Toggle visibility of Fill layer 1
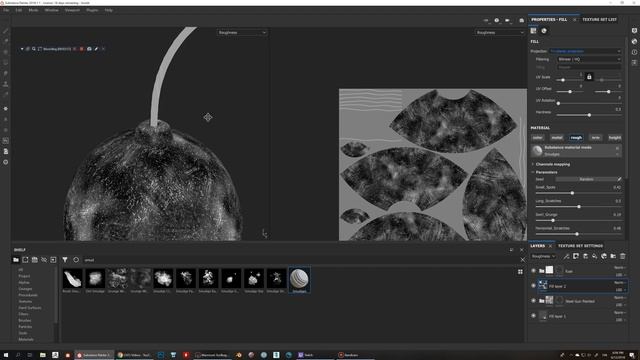Screen dimensions: 640x360 point(533,316)
